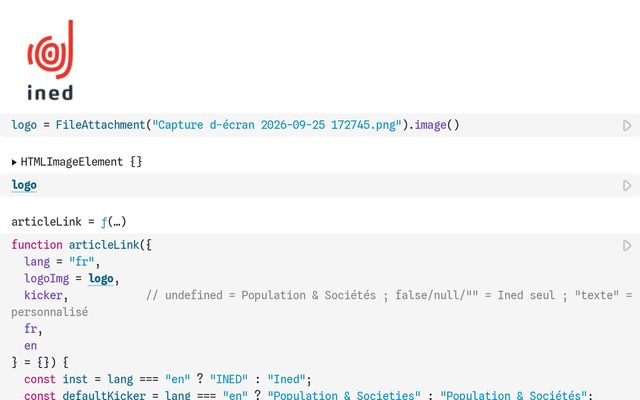Click the "kicker," parameter
Image resolution: width=640 pixels, height=400 pixels.
click(x=46, y=295)
